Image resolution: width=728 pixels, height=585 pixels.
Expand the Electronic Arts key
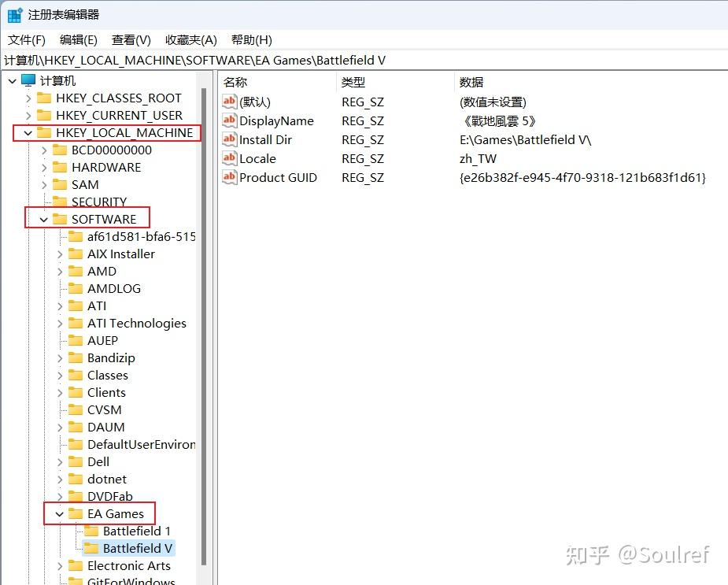[x=61, y=565]
